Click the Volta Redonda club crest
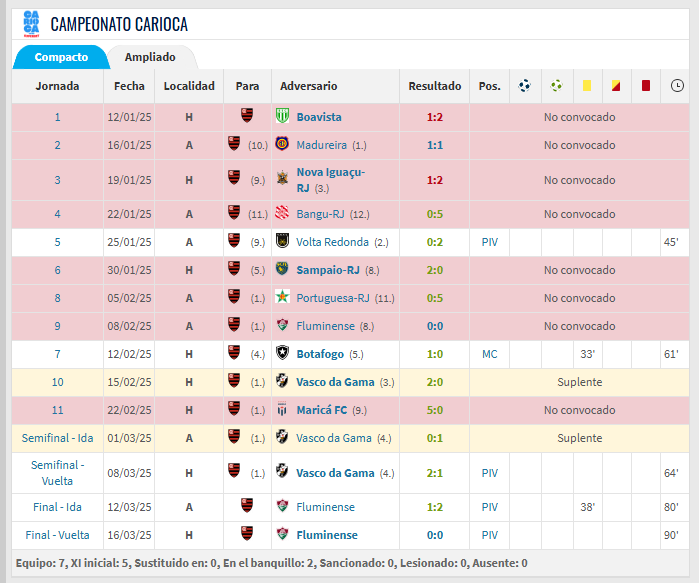 [x=282, y=241]
